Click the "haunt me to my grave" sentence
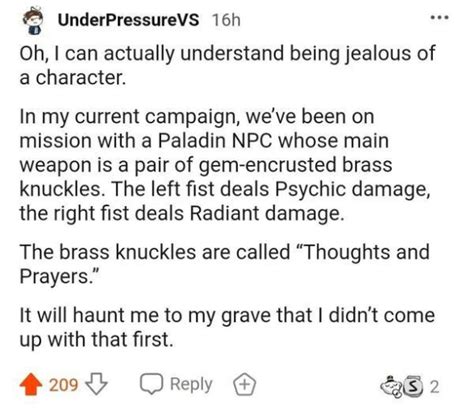Viewport: 474px width, 409px height. [x=227, y=327]
